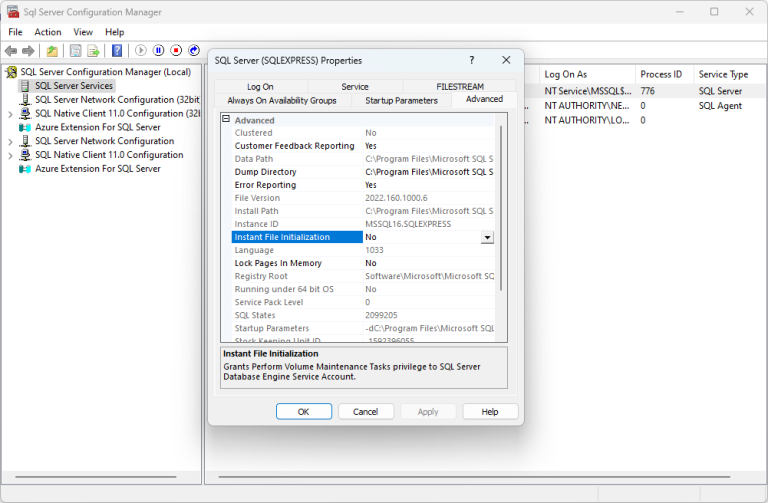The width and height of the screenshot is (768, 503).
Task: Open the Action menu
Action: pos(48,32)
